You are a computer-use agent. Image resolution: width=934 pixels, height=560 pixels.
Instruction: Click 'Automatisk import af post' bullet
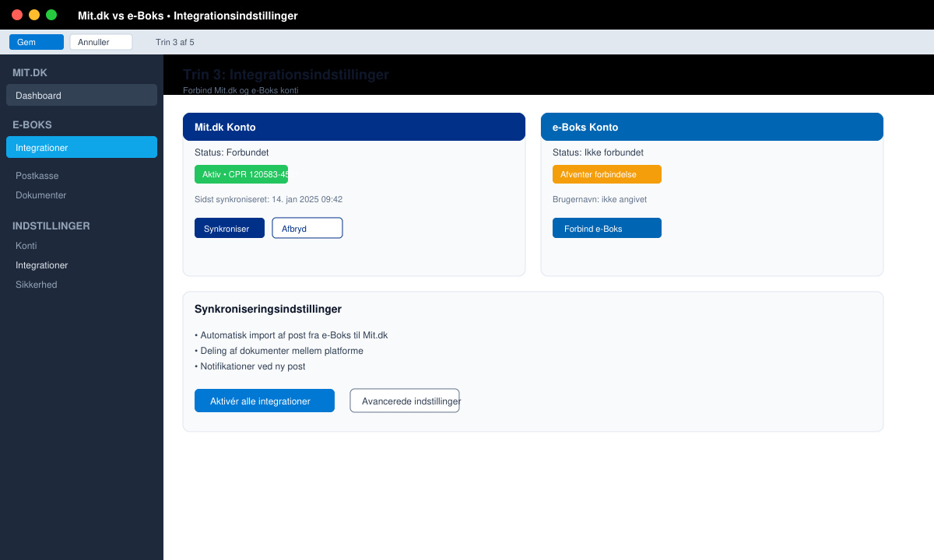click(x=291, y=335)
